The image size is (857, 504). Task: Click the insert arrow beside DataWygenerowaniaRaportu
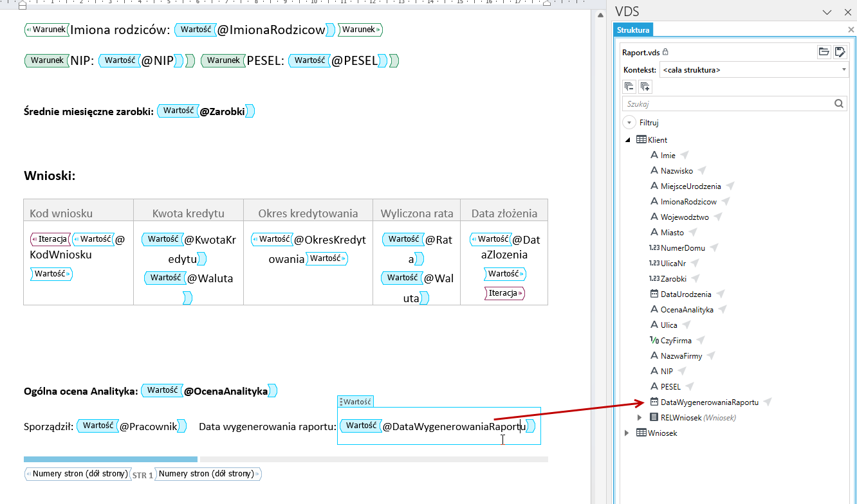[768, 402]
